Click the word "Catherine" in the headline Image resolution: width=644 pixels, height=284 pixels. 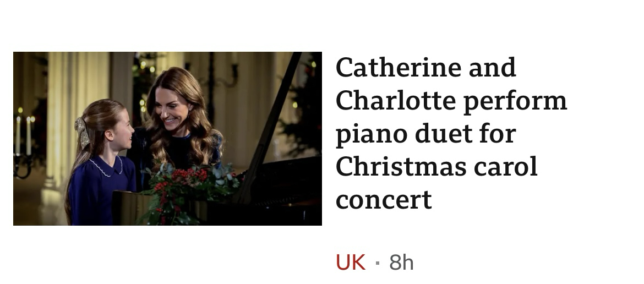397,68
